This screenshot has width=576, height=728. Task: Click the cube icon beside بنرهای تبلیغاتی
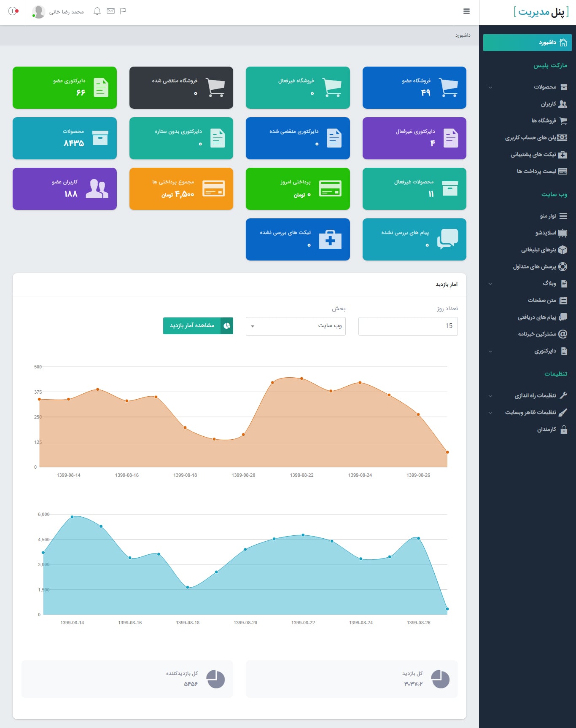tap(563, 250)
